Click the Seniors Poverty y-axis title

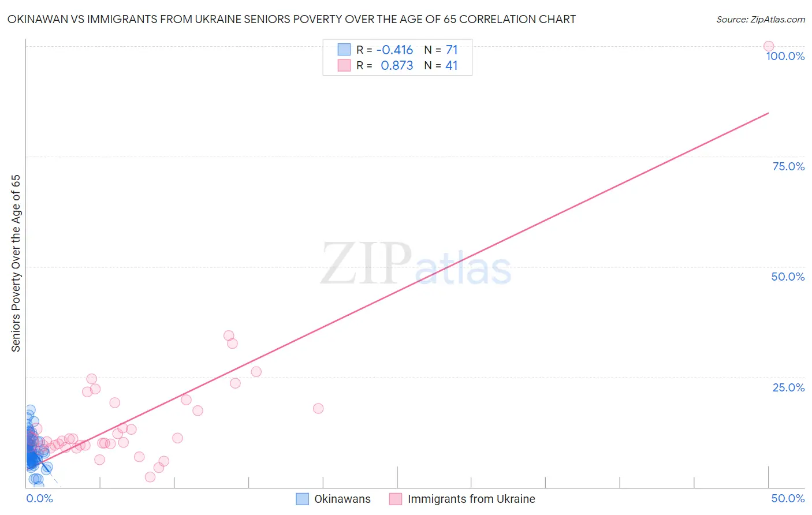(x=16, y=263)
